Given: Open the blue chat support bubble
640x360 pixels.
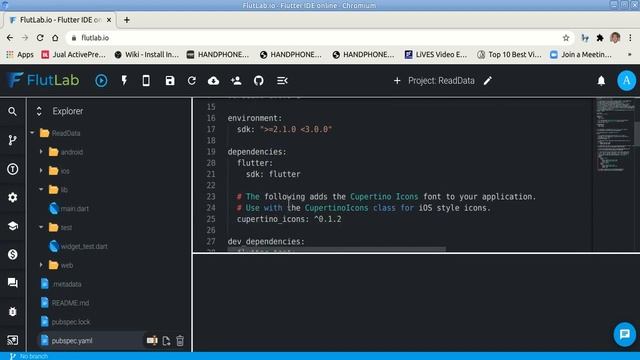Looking at the screenshot, I should tap(624, 334).
